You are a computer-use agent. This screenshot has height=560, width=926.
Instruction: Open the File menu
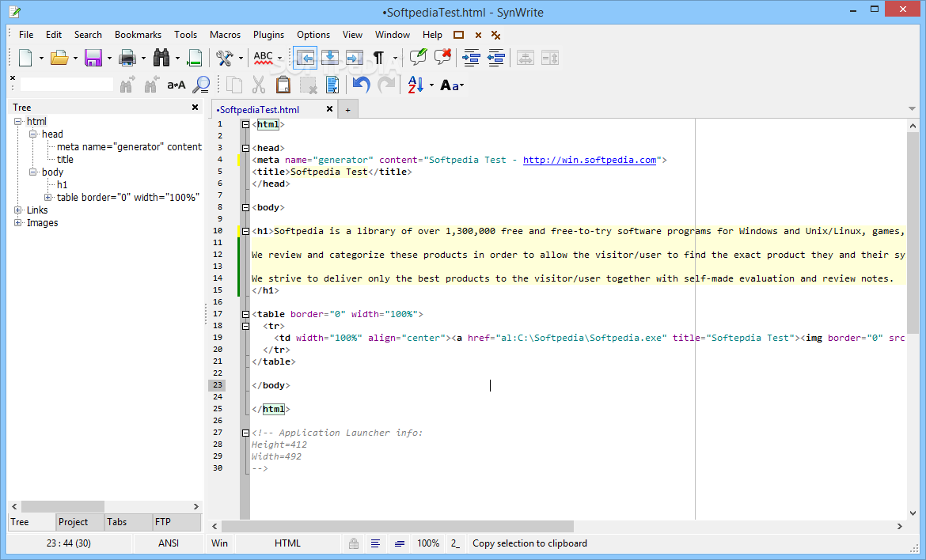coord(26,35)
